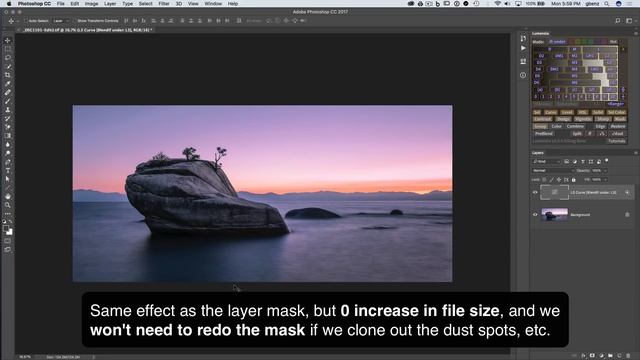
Task: Click foreground/background color swatches
Action: tap(7, 230)
